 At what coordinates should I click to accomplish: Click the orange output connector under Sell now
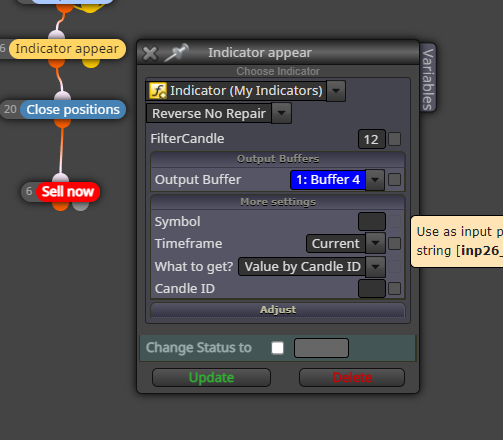(60, 205)
